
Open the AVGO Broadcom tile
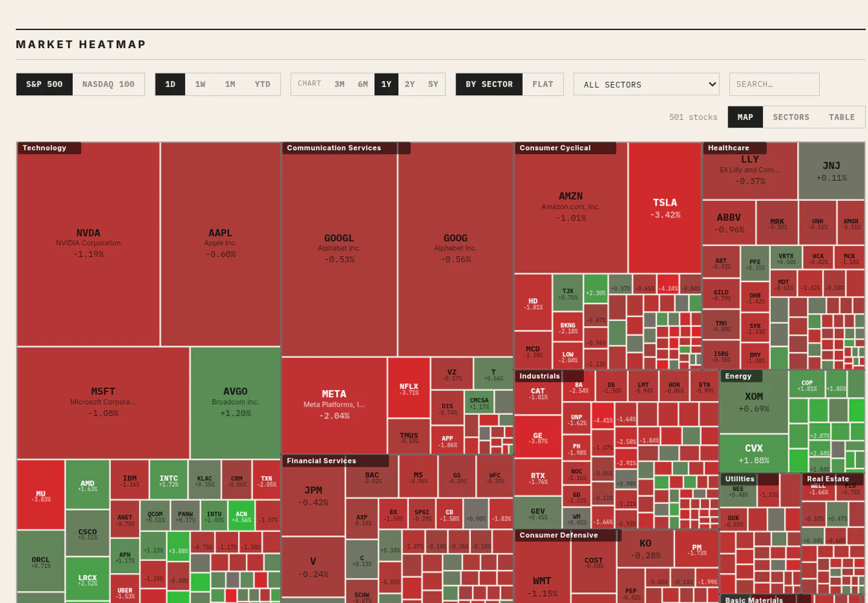236,403
